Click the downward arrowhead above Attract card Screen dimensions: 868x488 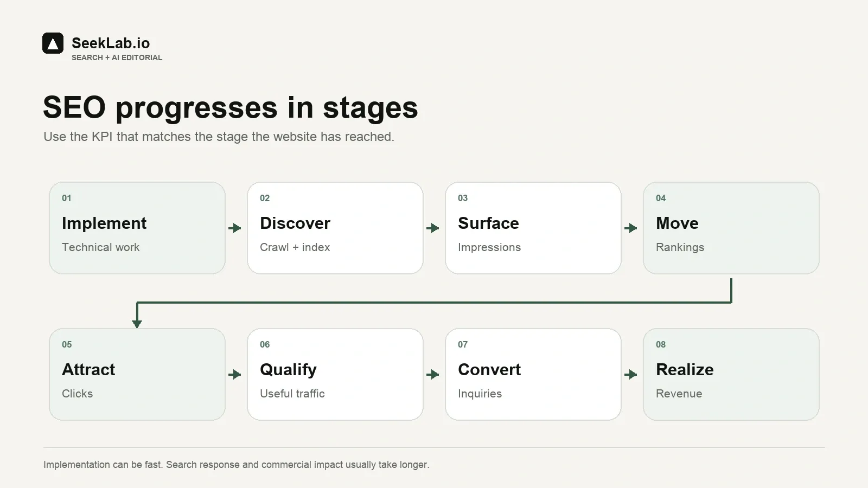pyautogui.click(x=137, y=324)
